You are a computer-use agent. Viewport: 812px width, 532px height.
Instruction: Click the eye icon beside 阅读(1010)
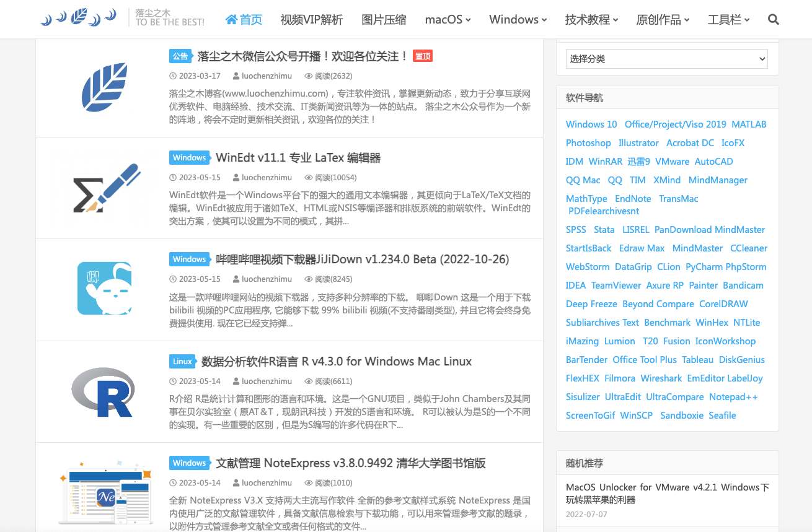(x=309, y=483)
